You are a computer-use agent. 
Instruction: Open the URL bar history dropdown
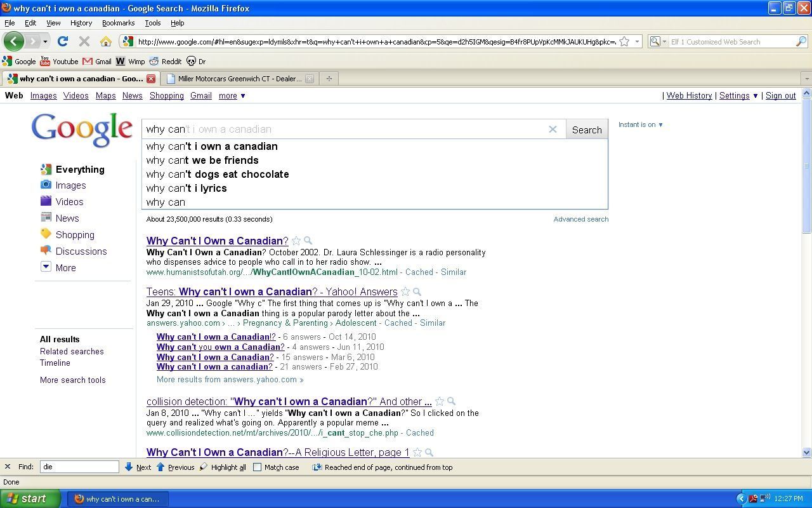point(638,42)
